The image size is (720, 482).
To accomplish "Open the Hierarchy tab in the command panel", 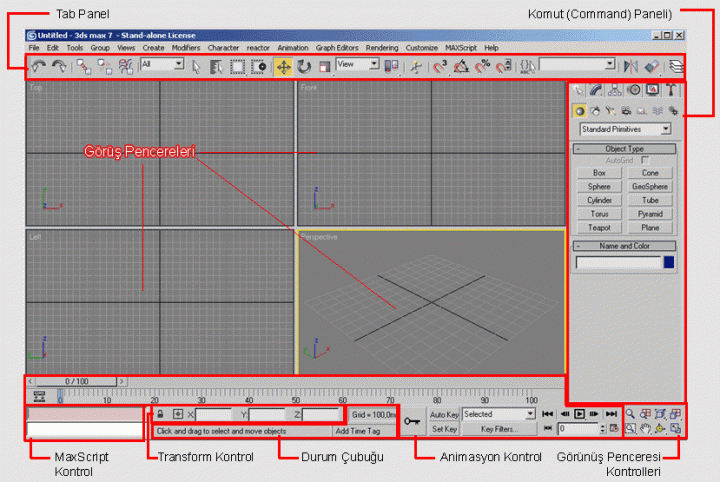I will [615, 90].
